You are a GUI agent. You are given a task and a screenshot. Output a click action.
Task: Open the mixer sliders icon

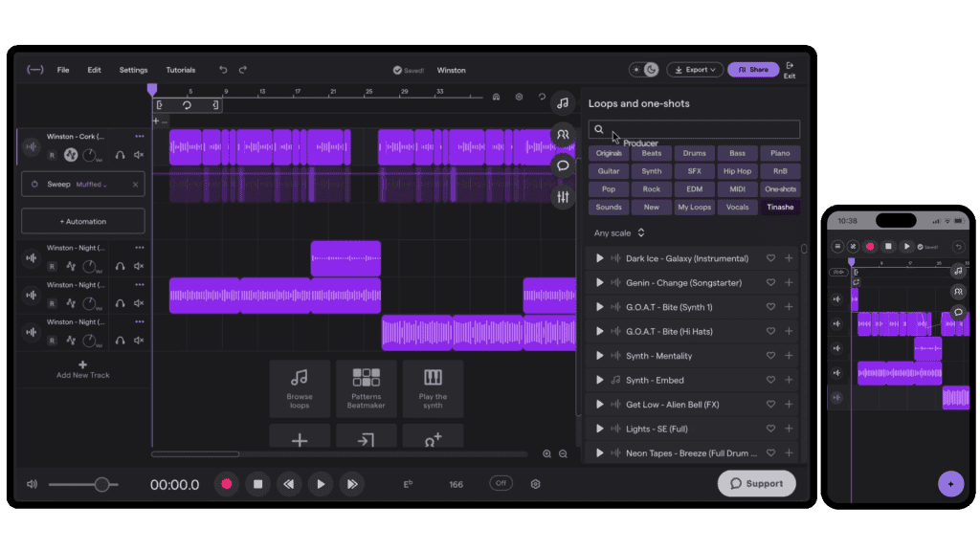[563, 197]
